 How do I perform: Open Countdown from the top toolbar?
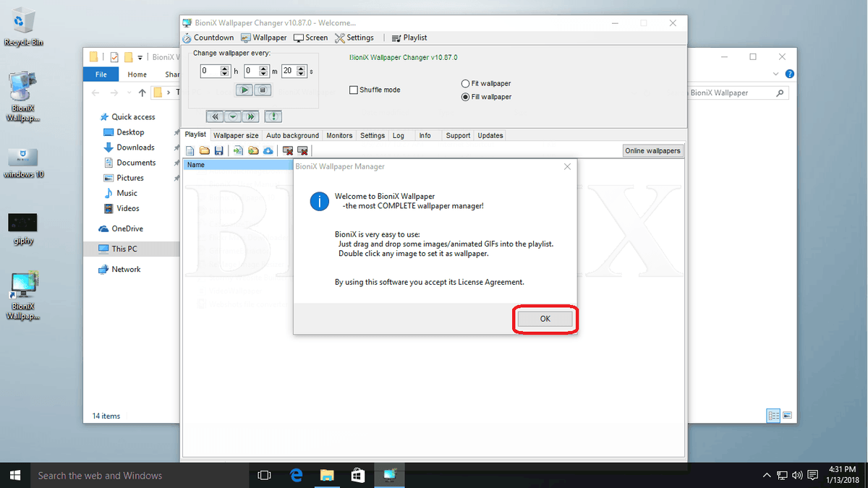(208, 37)
